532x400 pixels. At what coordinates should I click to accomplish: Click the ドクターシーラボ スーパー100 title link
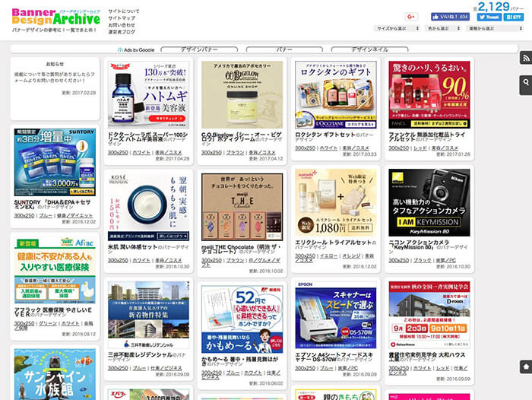147,137
